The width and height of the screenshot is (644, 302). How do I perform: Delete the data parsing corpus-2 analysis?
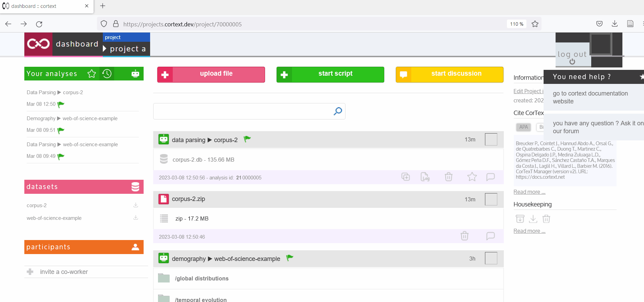point(449,177)
